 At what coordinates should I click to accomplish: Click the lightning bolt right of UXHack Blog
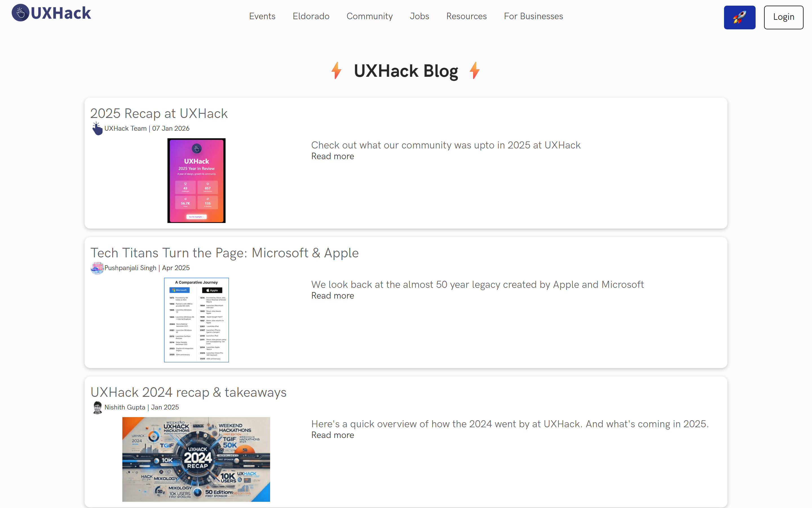coord(475,71)
